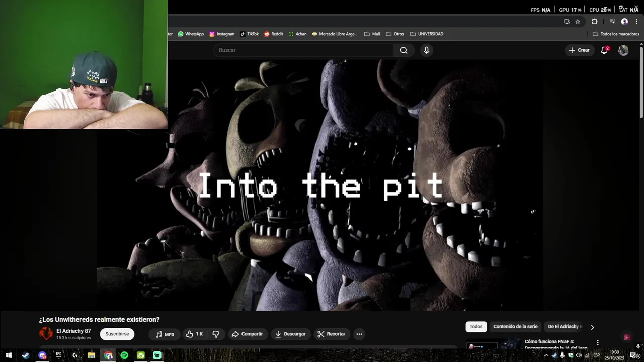Open the green Android app taskbar icon
This screenshot has width=644, height=362.
(x=141, y=355)
